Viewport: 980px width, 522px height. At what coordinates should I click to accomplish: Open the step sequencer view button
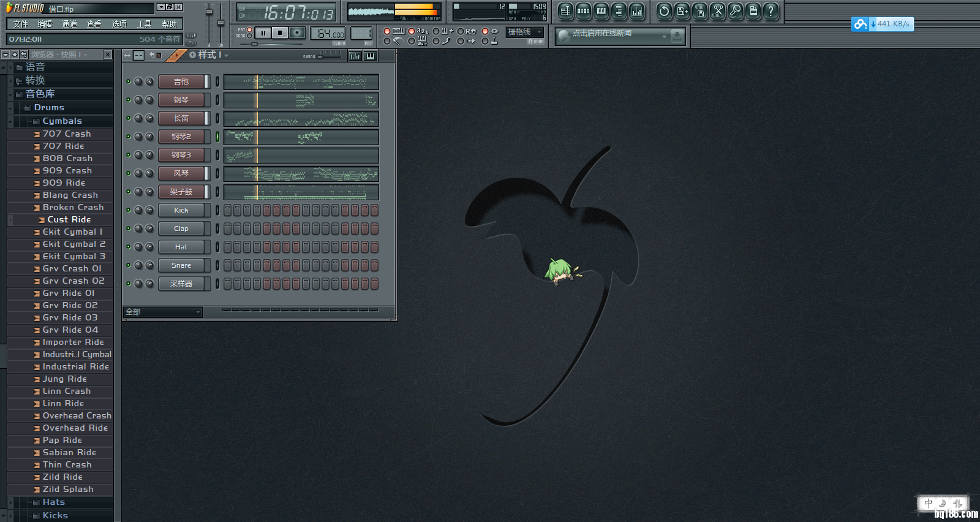pyautogui.click(x=584, y=10)
